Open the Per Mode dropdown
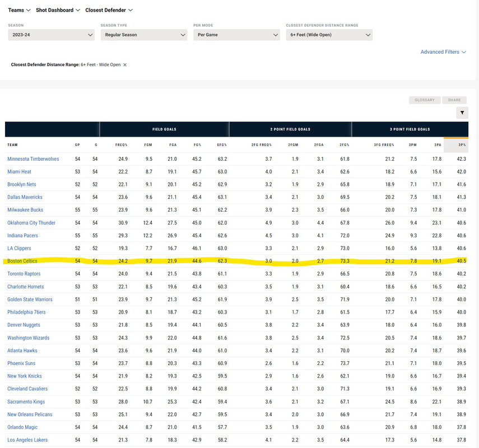The height and width of the screenshot is (448, 479). coord(236,35)
